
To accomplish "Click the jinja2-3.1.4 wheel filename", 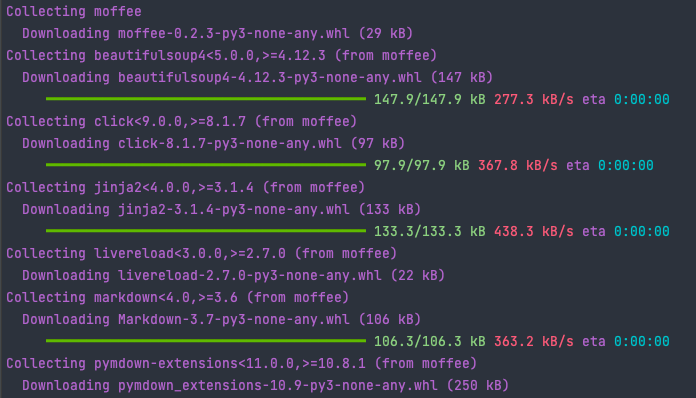I will point(233,209).
